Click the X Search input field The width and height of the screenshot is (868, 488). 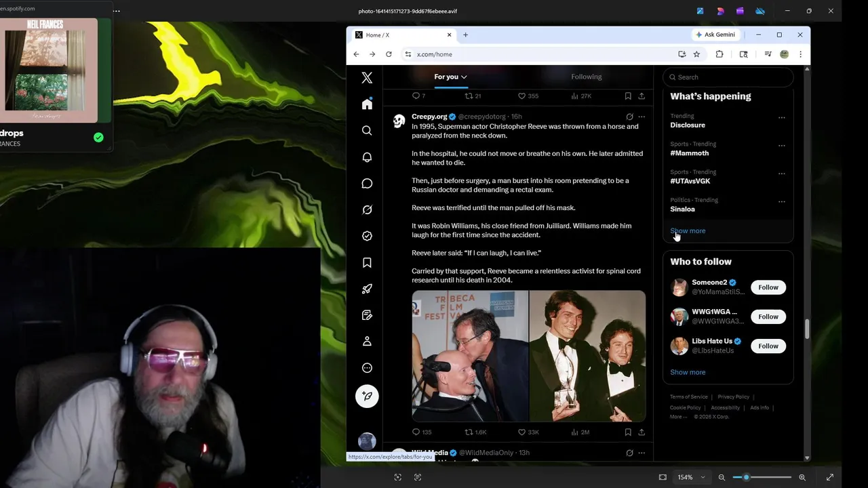point(728,77)
